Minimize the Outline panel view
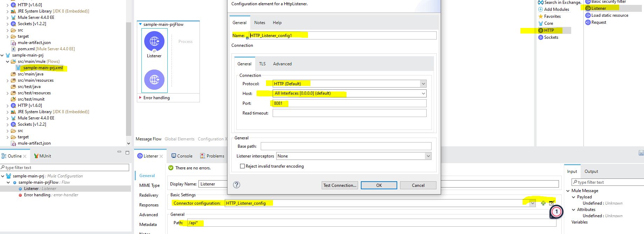 coord(119,152)
